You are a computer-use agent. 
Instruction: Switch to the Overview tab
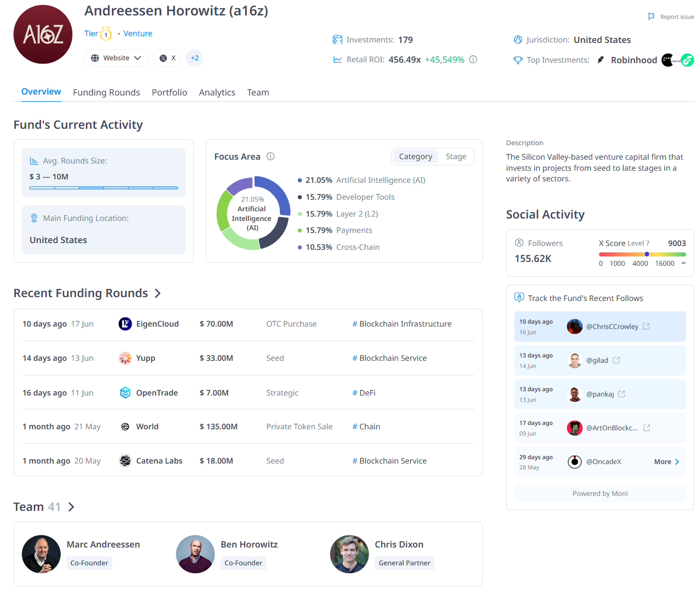click(x=41, y=92)
